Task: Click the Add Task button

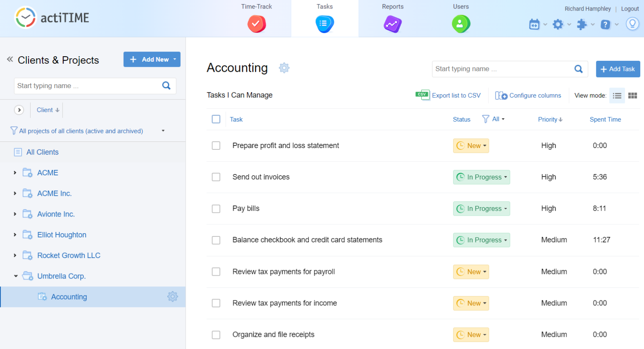Action: 618,69
